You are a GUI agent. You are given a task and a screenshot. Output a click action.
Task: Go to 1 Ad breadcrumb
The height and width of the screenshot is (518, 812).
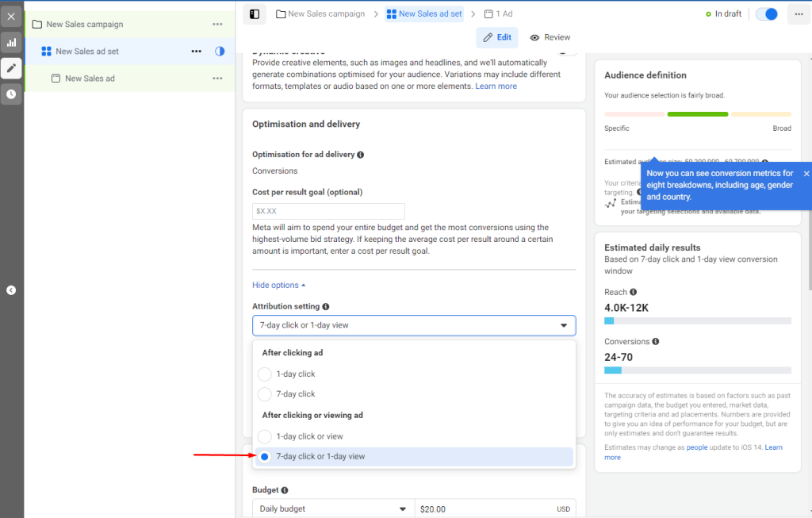point(498,14)
